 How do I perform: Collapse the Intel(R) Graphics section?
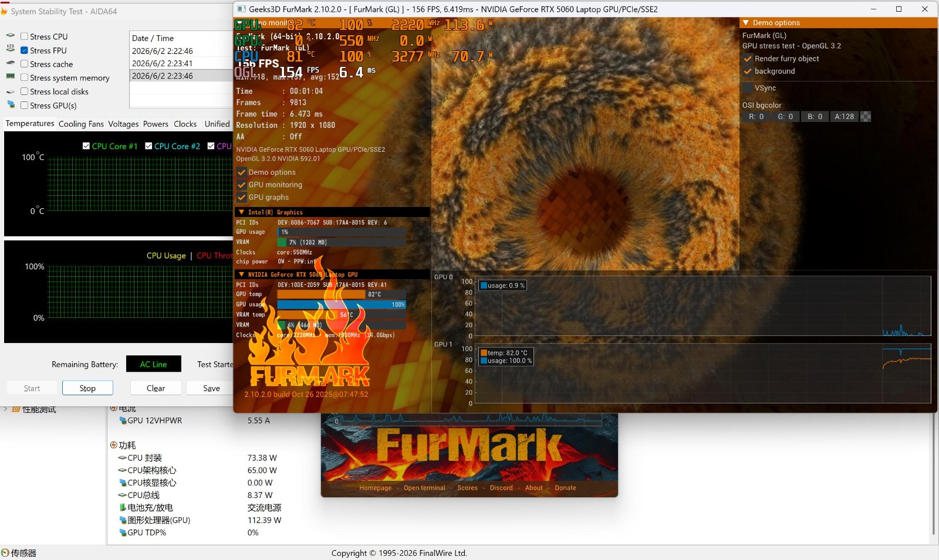coord(241,212)
